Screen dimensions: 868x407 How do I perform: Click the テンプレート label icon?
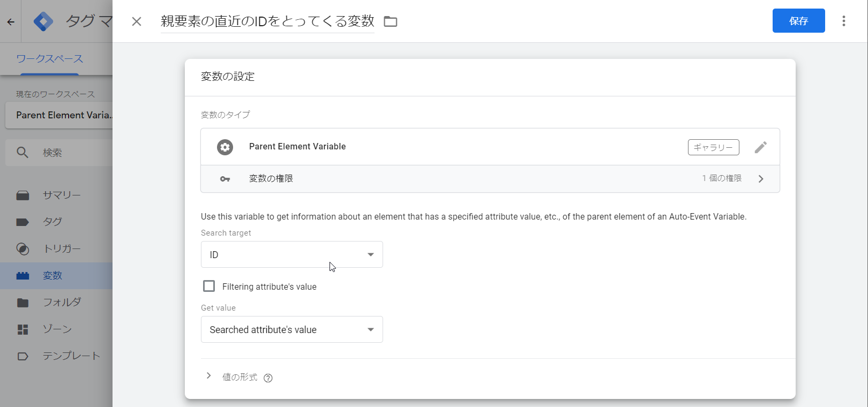pos(23,356)
